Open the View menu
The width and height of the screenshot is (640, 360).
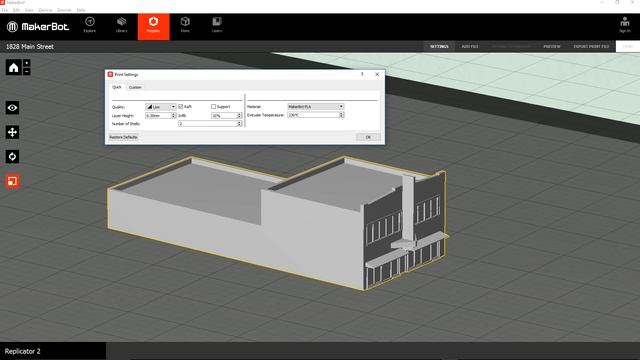(29, 10)
